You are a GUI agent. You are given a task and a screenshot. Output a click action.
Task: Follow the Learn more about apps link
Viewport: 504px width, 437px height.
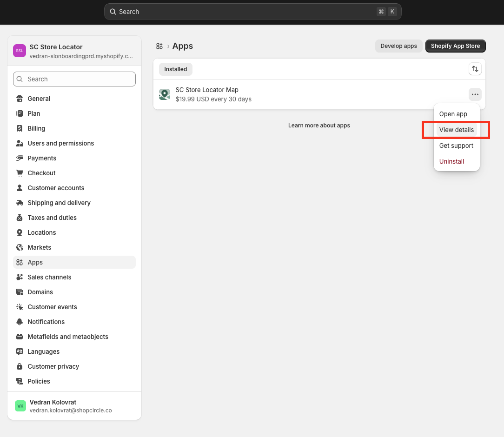319,126
